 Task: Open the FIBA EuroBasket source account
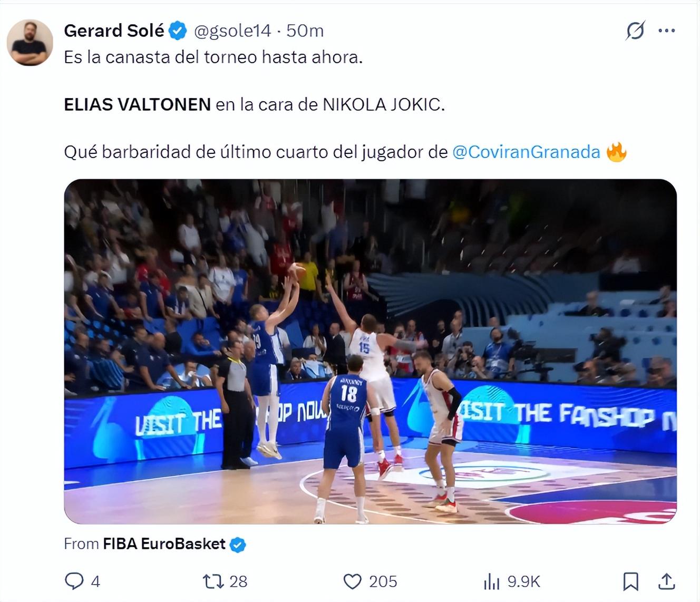click(x=164, y=543)
